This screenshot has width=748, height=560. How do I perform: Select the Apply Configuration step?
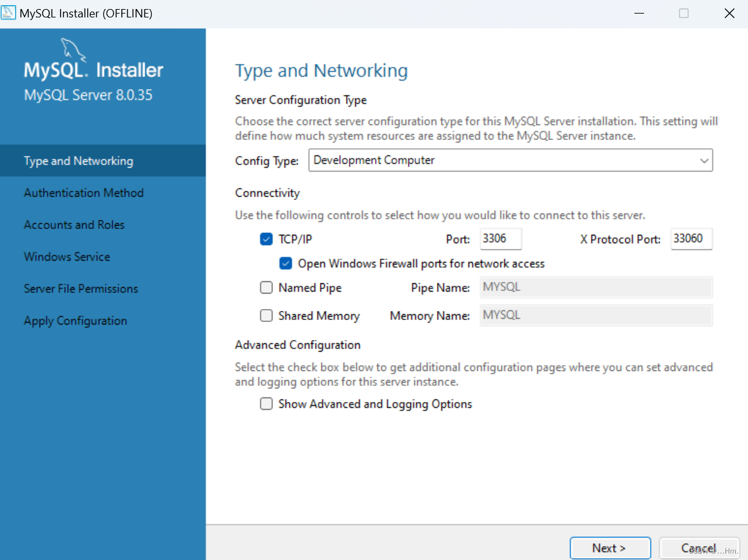[x=75, y=320]
